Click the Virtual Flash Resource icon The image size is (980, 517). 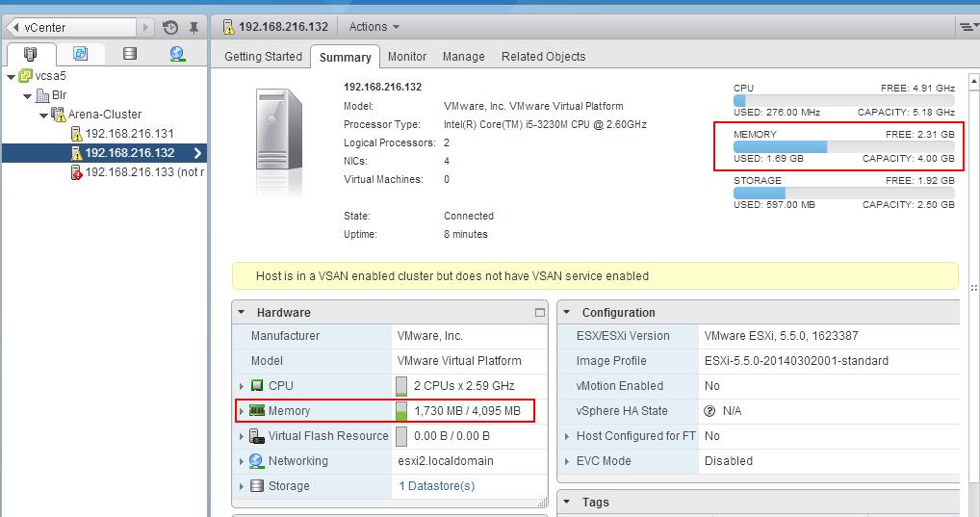[x=257, y=436]
